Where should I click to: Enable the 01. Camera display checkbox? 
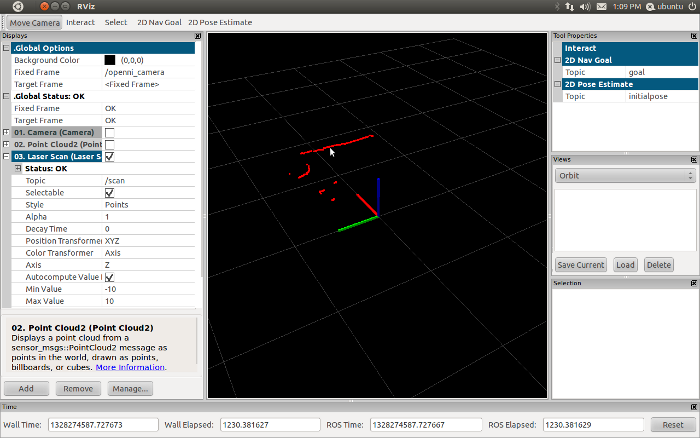pyautogui.click(x=109, y=133)
